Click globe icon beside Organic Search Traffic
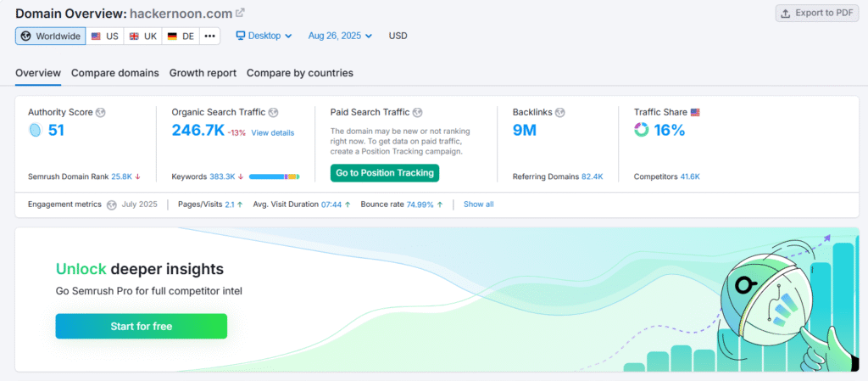Viewport: 868px width, 381px height. [x=273, y=112]
